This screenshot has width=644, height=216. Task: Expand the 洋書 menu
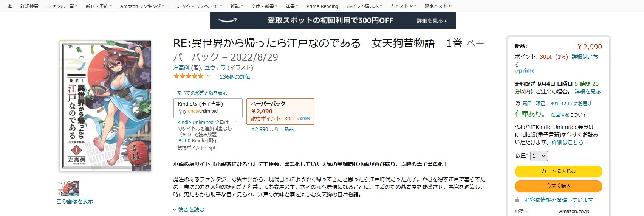[x=292, y=6]
